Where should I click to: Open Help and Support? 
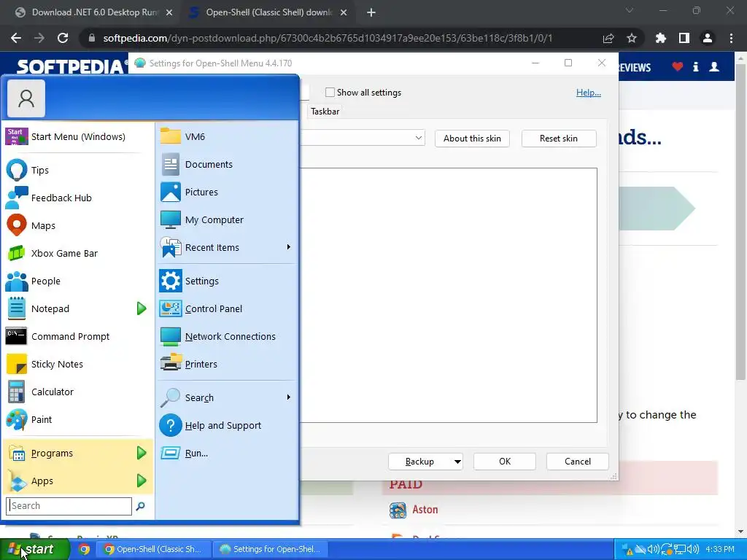pyautogui.click(x=227, y=425)
